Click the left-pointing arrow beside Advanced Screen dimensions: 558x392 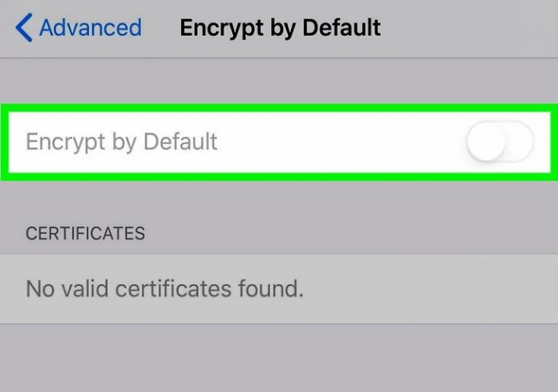pyautogui.click(x=24, y=28)
